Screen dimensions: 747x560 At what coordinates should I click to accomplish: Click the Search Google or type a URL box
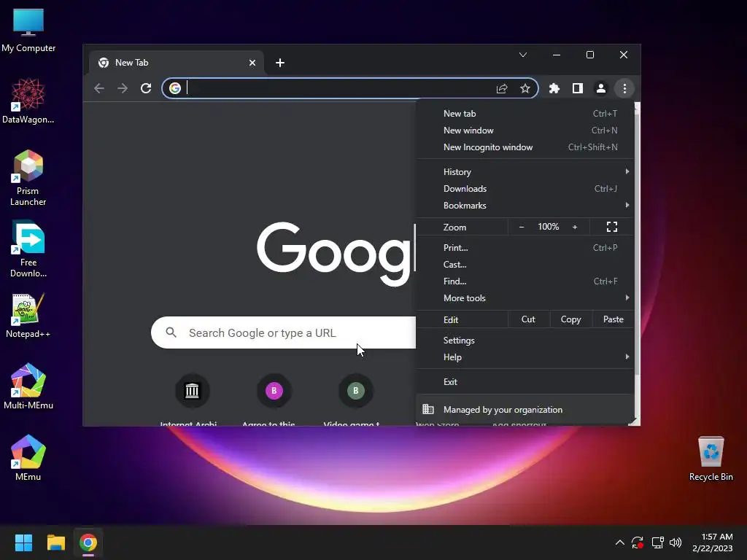284,332
